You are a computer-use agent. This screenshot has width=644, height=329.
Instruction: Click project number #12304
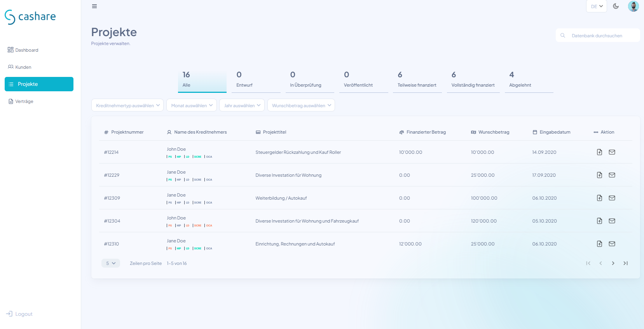click(x=112, y=221)
